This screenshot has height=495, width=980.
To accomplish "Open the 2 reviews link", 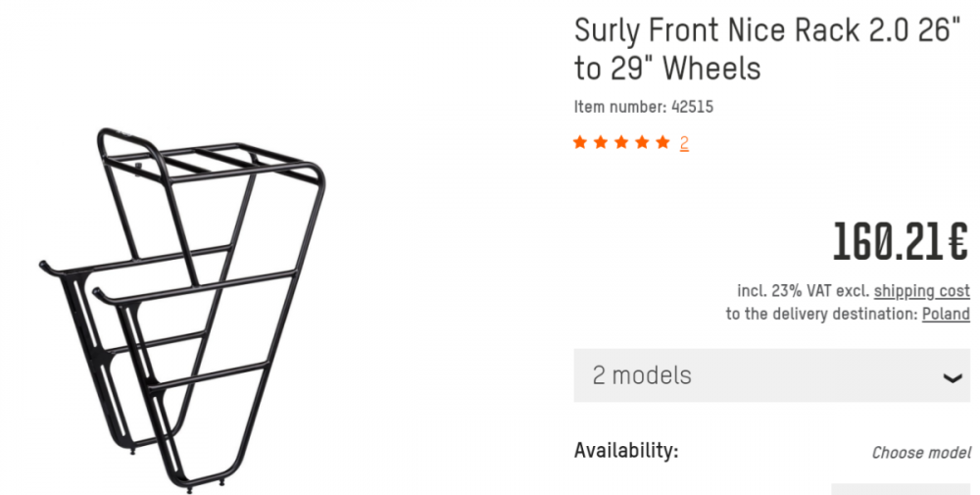I will click(x=684, y=143).
